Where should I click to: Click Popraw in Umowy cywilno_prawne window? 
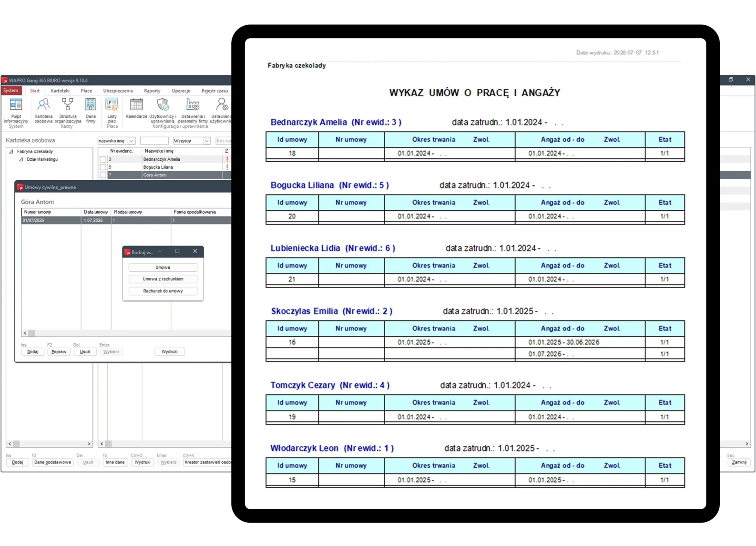coord(59,352)
